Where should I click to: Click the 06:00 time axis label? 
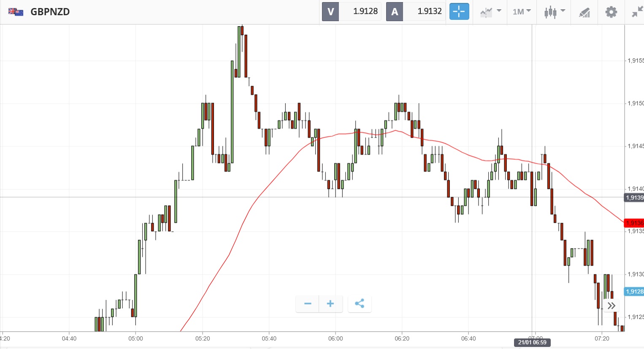pos(336,338)
